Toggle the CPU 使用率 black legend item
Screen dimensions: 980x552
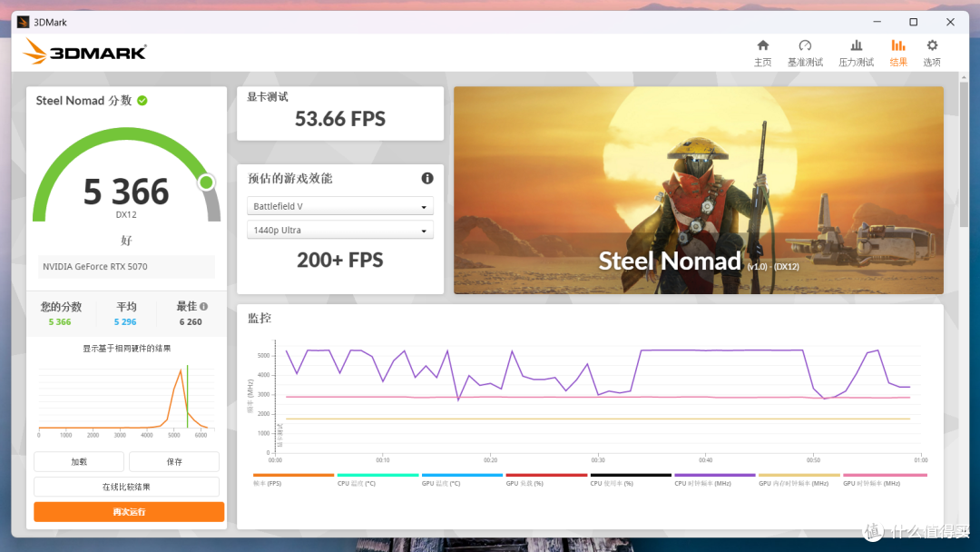click(631, 479)
